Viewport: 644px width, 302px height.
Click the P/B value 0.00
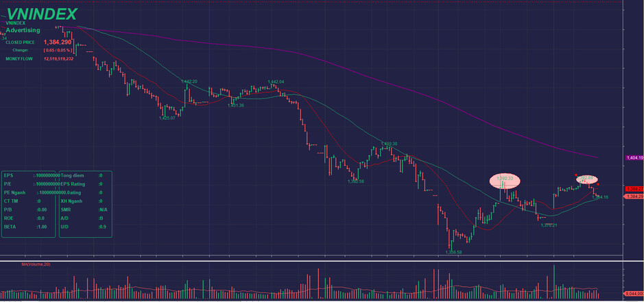(x=42, y=210)
